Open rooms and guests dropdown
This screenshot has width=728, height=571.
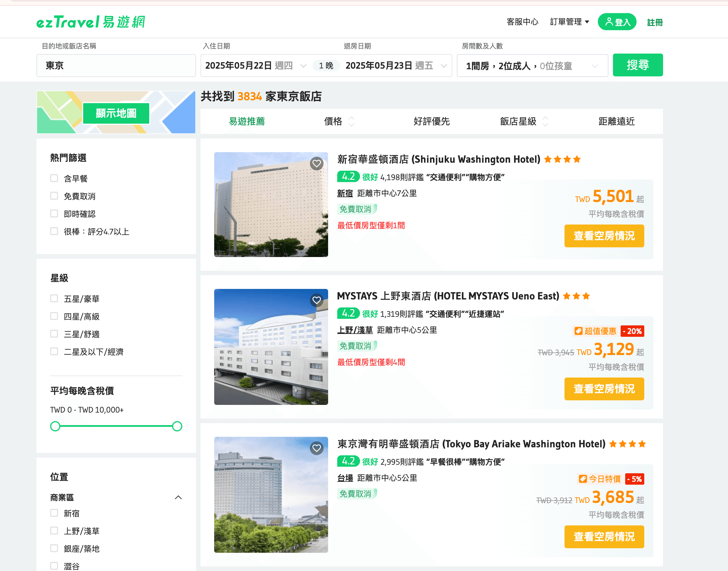[x=532, y=66]
